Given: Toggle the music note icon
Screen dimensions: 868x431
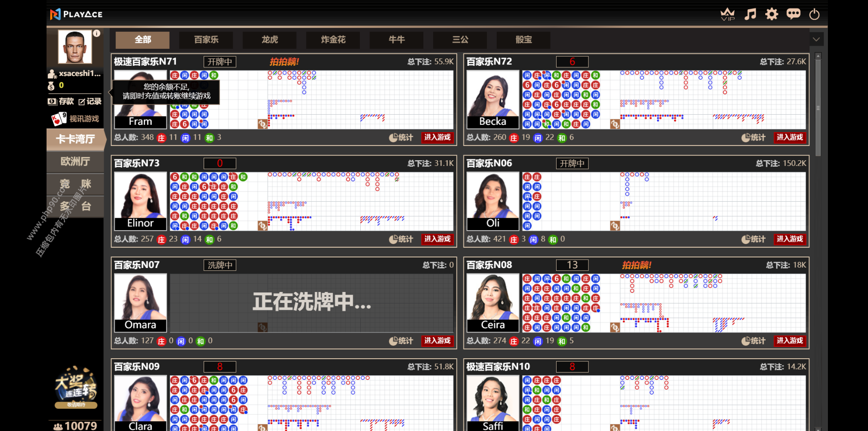Looking at the screenshot, I should 750,14.
